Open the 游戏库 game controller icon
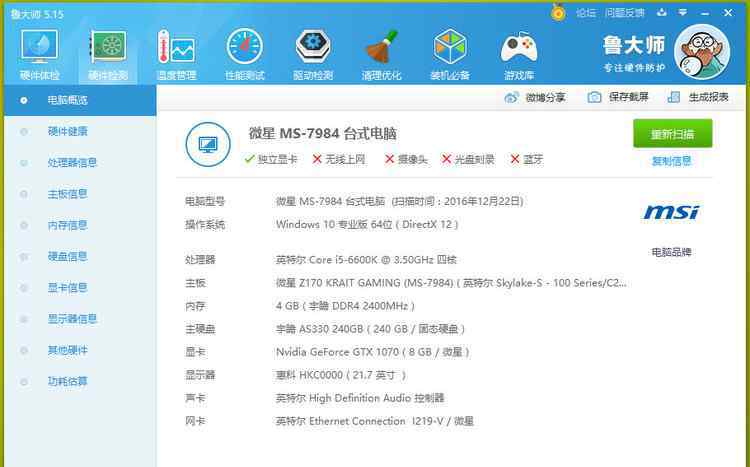 coord(518,50)
